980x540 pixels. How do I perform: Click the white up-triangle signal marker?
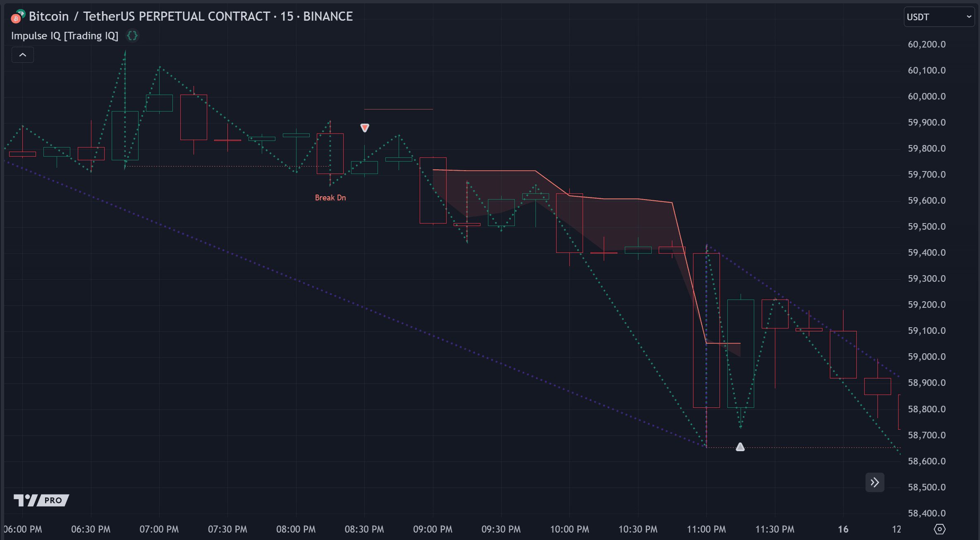740,447
